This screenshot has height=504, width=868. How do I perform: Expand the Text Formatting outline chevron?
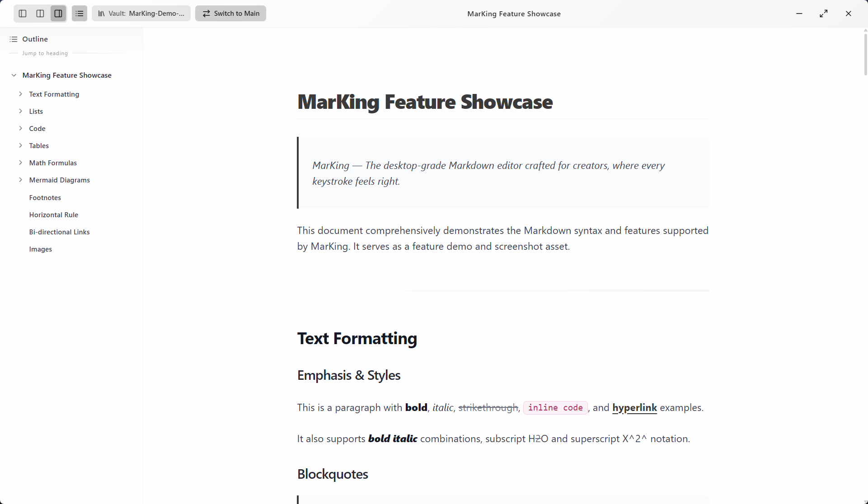click(21, 94)
